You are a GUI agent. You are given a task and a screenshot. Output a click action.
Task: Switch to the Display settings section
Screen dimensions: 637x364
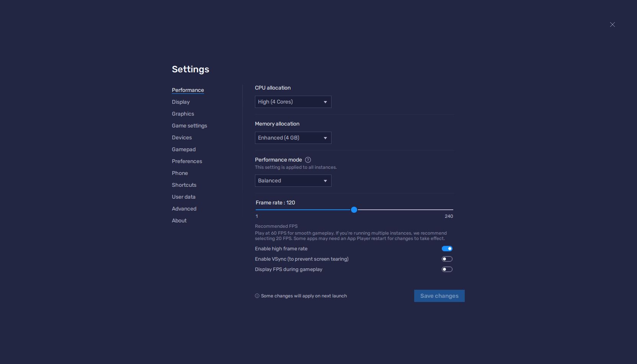[180, 102]
